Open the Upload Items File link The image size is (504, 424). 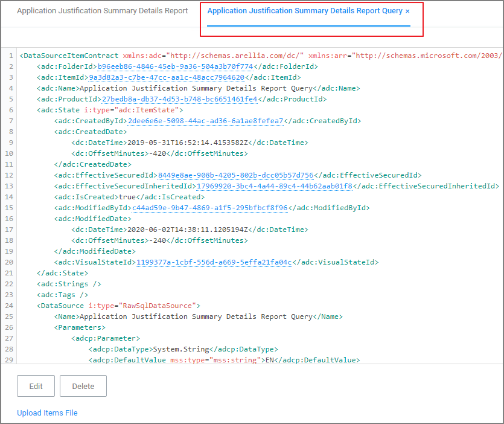(47, 413)
